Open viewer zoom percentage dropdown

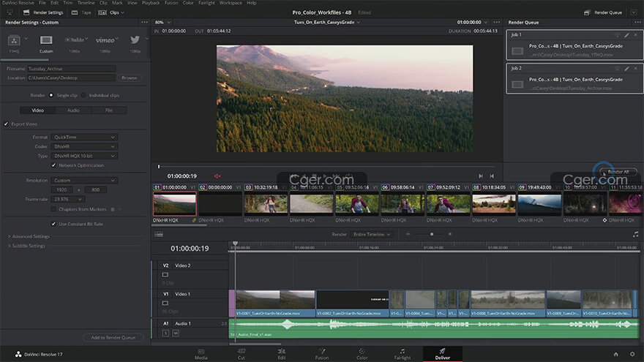point(162,23)
